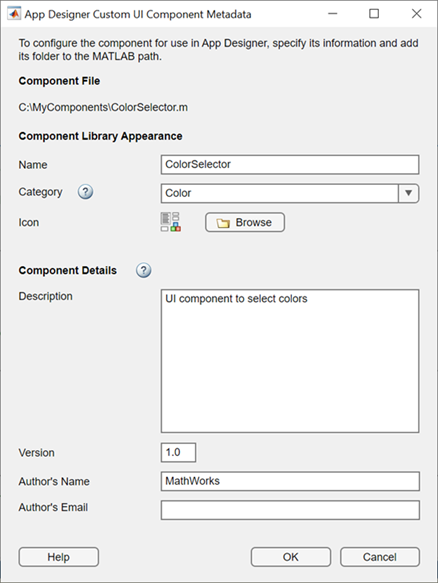The width and height of the screenshot is (438, 583).
Task: Click the empty Author's Email field
Action: pos(290,510)
